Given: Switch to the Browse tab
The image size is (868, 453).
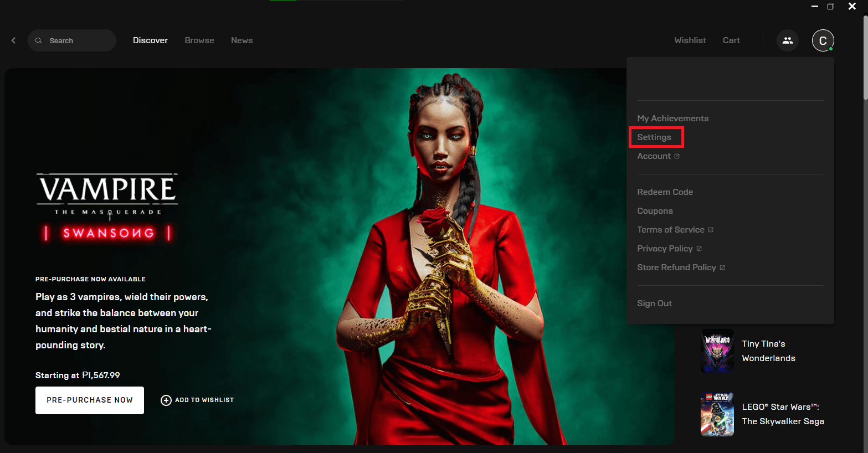Looking at the screenshot, I should [x=199, y=40].
